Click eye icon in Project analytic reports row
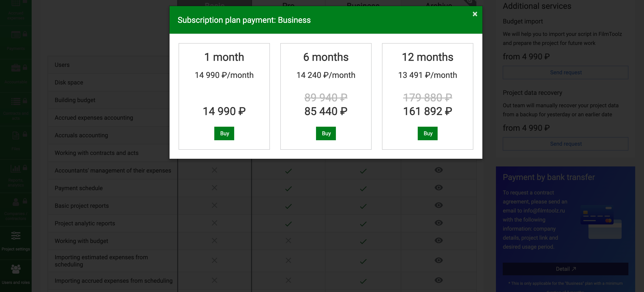644x292 pixels. point(439,223)
